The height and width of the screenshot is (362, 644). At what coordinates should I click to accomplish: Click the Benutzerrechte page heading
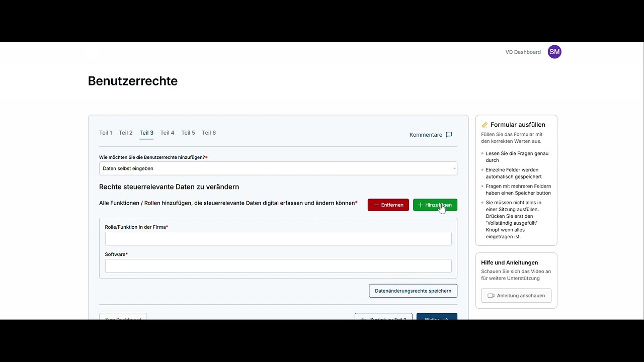tap(133, 81)
